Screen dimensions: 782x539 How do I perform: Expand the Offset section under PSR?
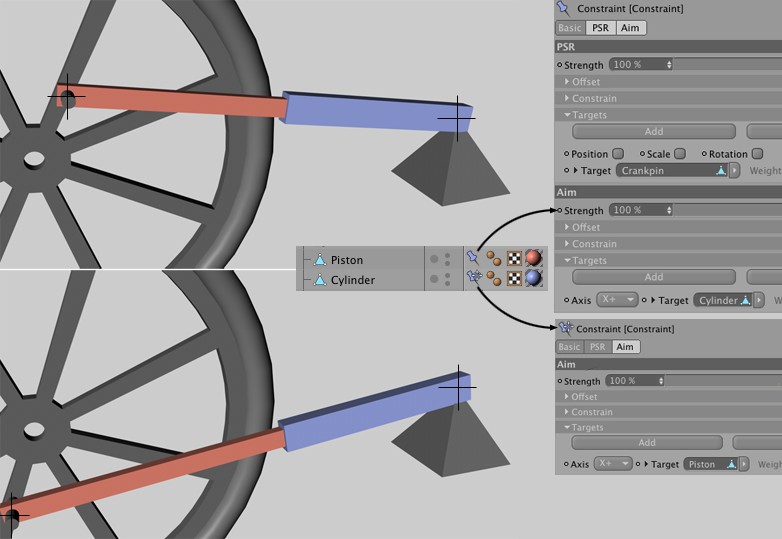click(568, 82)
